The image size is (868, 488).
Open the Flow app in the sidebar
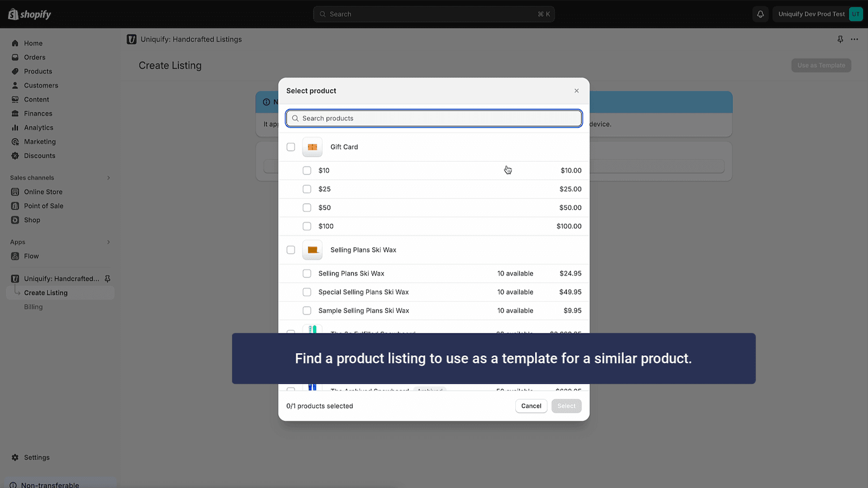tap(31, 256)
